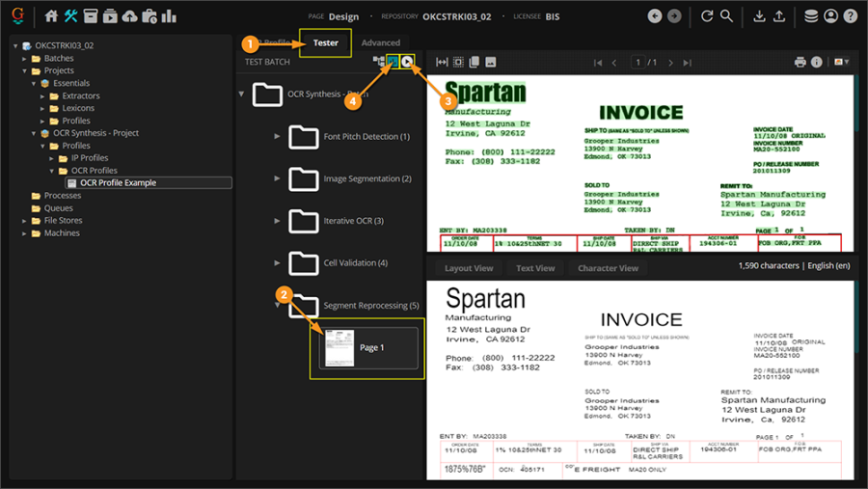Click the upload icon in header
The image size is (868, 489).
point(779,16)
